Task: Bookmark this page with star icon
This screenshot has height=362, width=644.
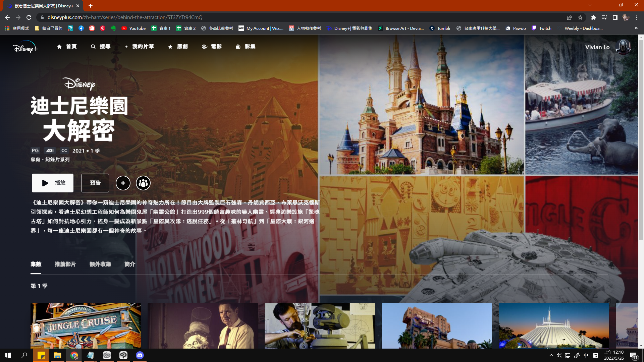Action: pos(580,17)
